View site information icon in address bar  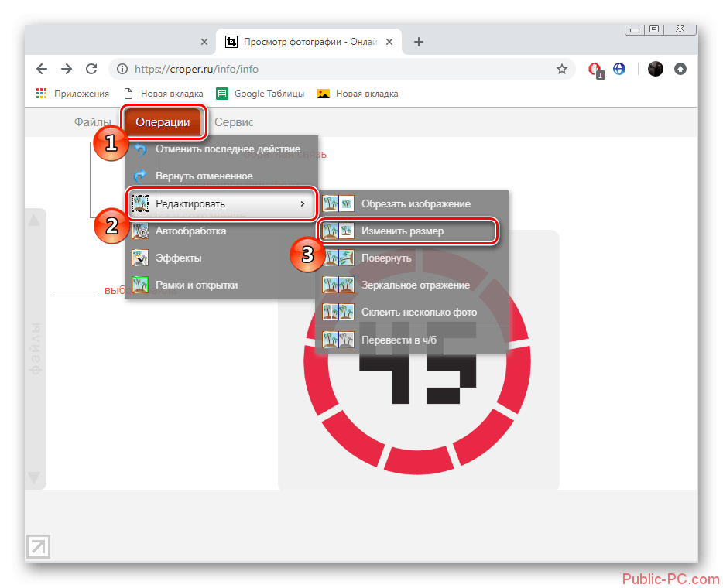pos(122,69)
